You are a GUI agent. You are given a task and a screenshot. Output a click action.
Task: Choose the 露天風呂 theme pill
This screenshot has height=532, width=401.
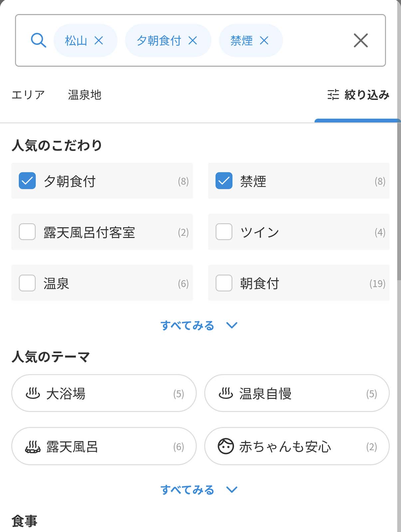tap(104, 446)
